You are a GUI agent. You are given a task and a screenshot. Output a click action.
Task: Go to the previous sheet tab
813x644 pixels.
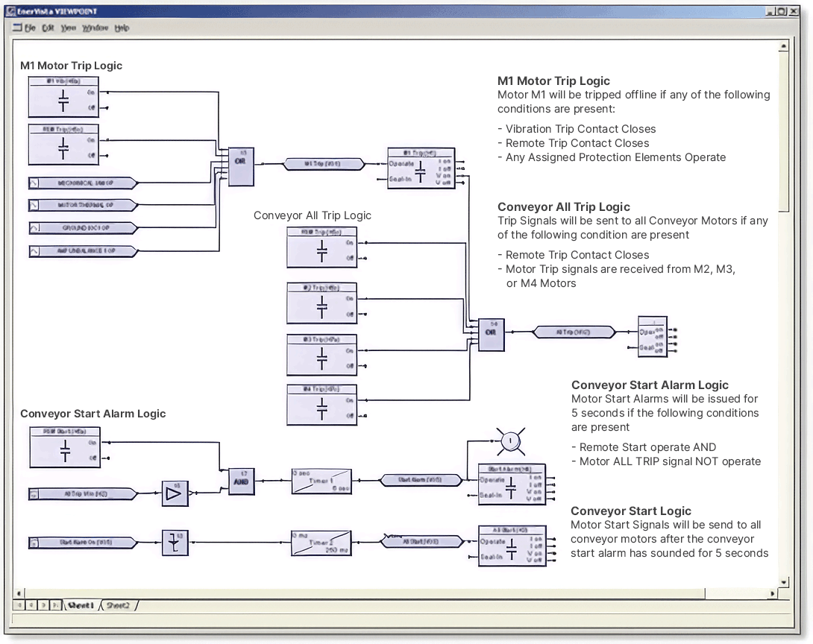click(31, 605)
